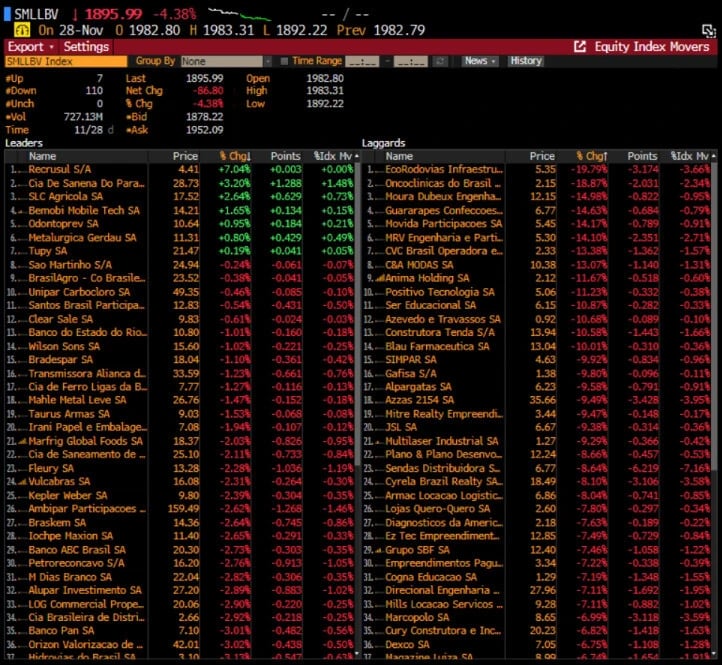
Task: Select Cyrela Brazil Realty SA row
Action: click(536, 482)
